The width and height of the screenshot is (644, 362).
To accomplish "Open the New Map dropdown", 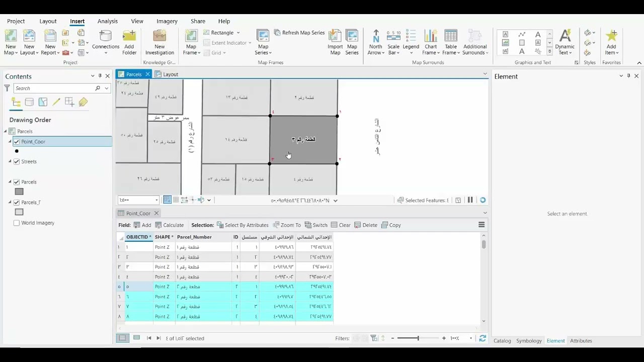I will [11, 49].
